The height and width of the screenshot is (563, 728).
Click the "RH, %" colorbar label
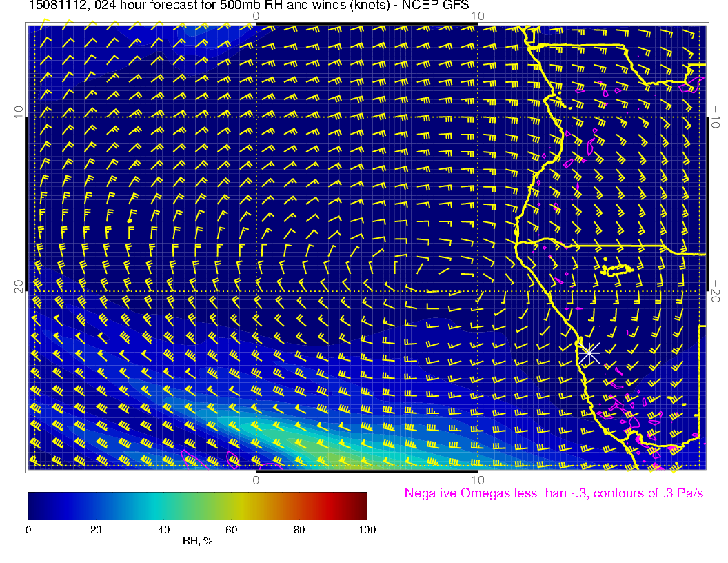click(197, 541)
